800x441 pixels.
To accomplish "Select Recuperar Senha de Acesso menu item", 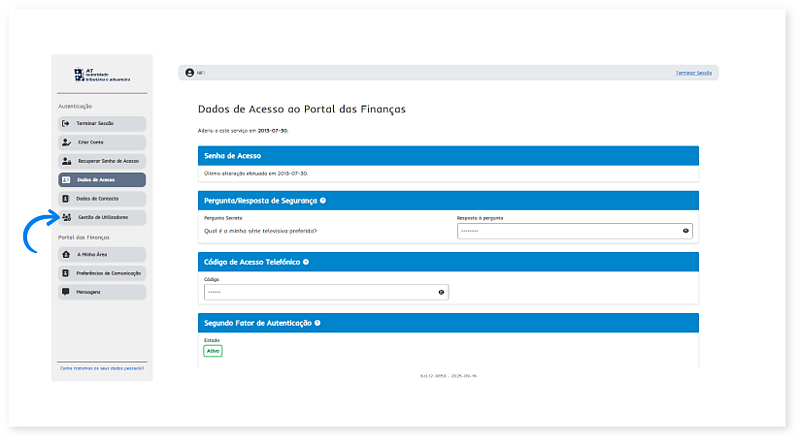I will pyautogui.click(x=102, y=161).
